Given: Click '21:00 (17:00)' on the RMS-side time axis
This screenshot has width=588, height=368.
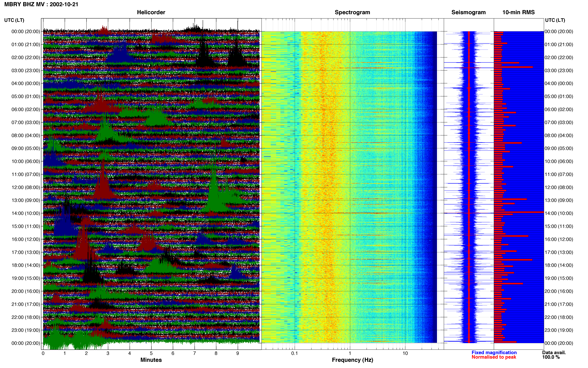Looking at the screenshot, I should click(559, 304).
